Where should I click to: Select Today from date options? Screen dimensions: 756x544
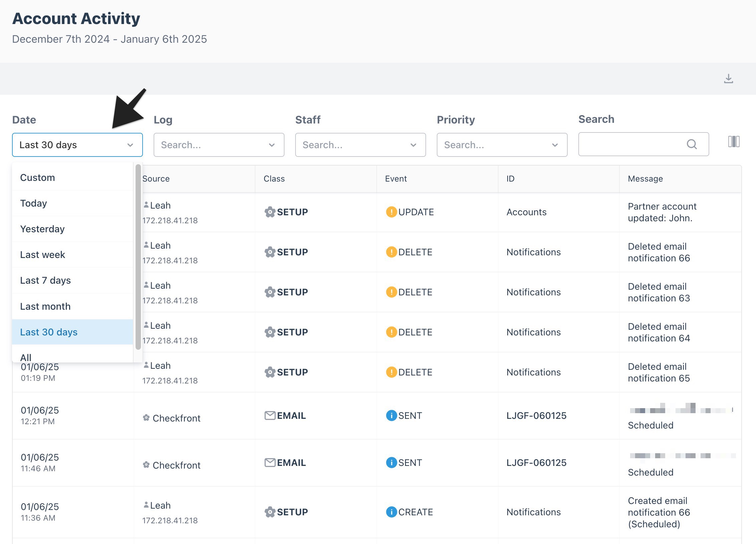click(72, 203)
